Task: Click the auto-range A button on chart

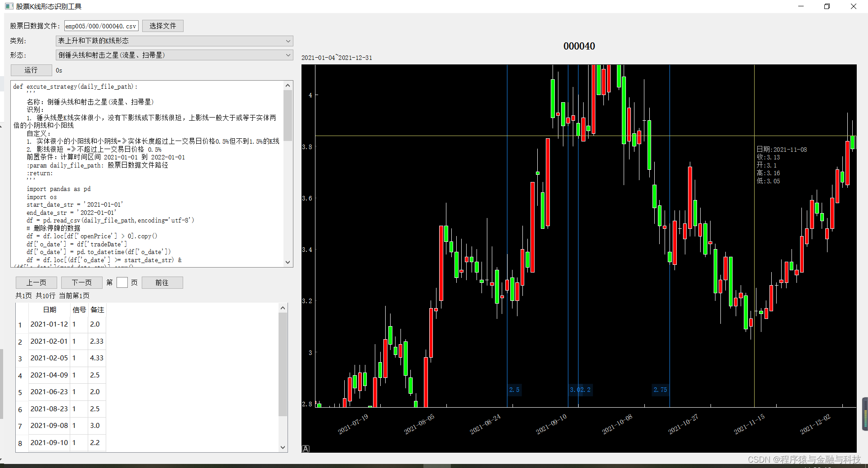Action: point(306,449)
